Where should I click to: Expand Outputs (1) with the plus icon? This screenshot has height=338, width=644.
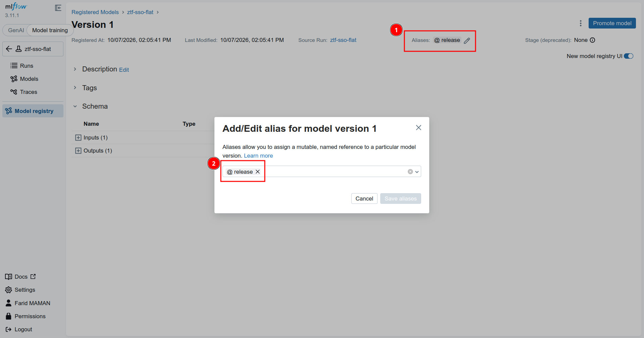click(x=78, y=151)
